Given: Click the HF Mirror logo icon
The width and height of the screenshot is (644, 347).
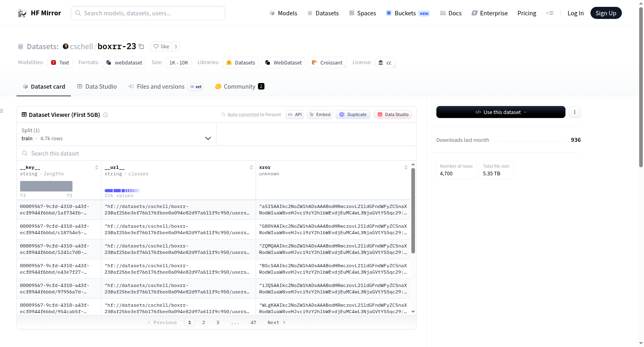Looking at the screenshot, I should 22,13.
